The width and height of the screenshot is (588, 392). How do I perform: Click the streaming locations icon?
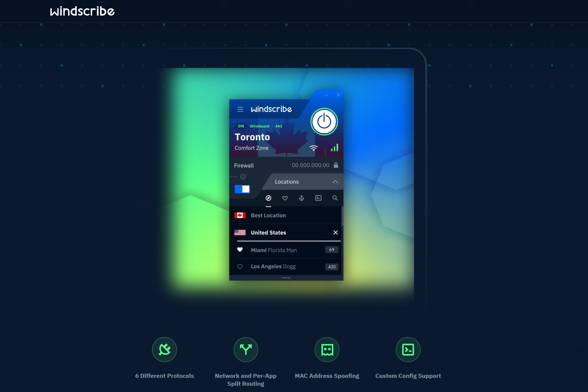pos(318,198)
